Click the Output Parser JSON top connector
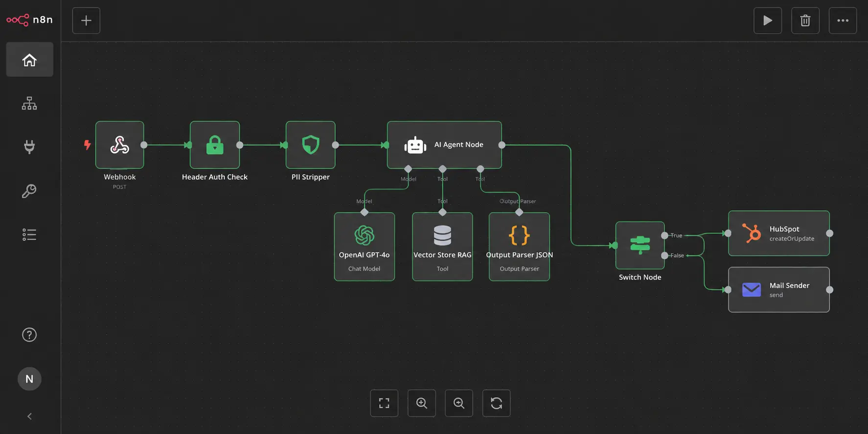This screenshot has height=434, width=868. click(x=519, y=212)
